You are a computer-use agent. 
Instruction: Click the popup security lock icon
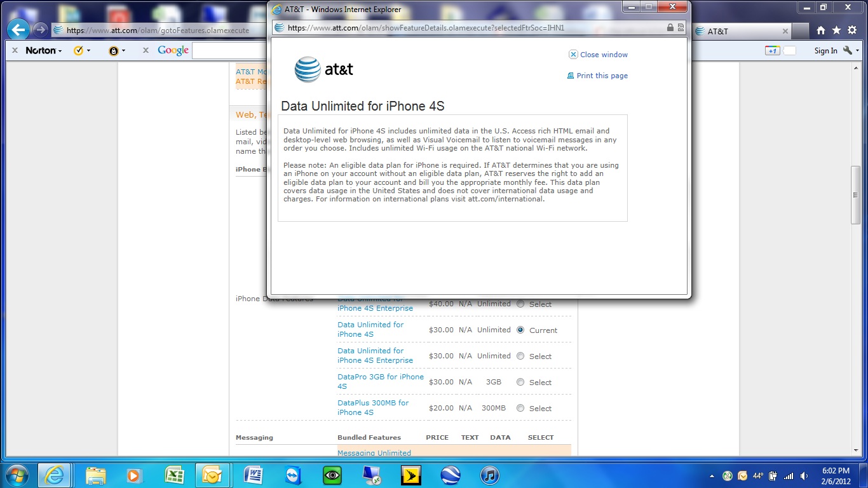click(670, 28)
